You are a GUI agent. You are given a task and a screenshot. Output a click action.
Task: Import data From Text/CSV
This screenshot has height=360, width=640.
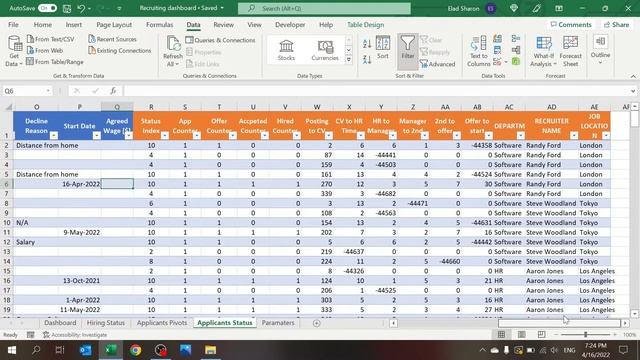pos(51,39)
